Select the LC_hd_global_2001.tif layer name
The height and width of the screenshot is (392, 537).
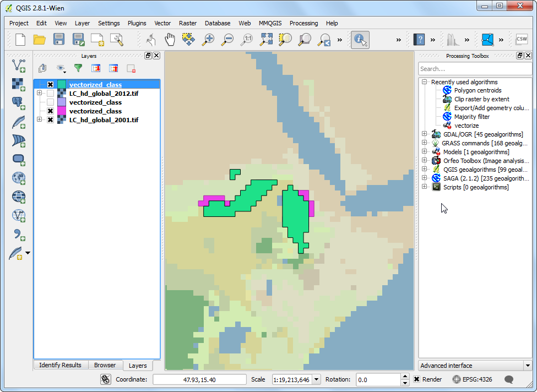coord(104,120)
